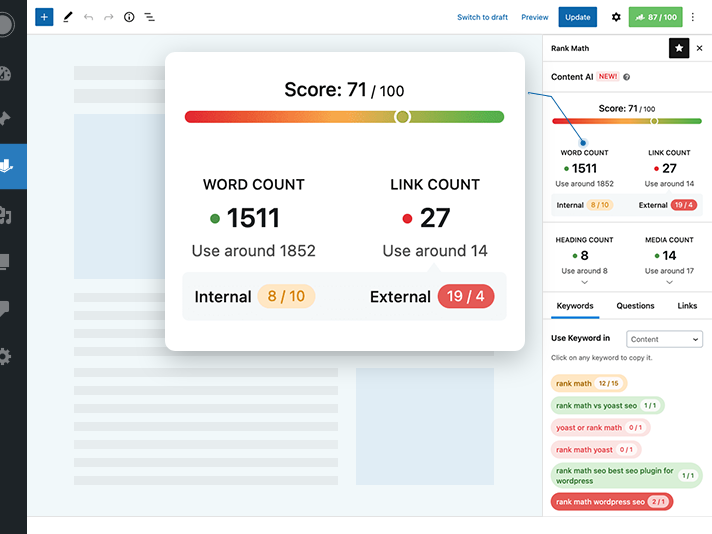This screenshot has height=534, width=712.
Task: Click Switch to draft link
Action: coord(482,17)
